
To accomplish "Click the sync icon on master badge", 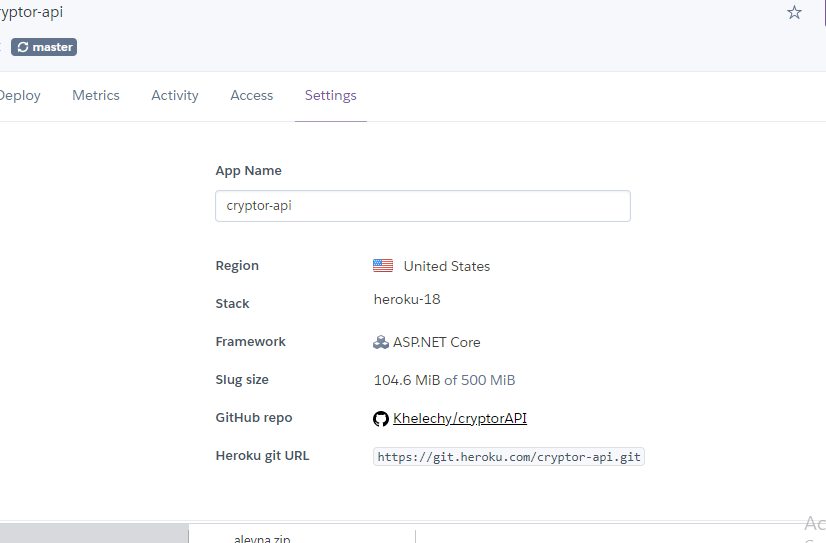I will coord(23,47).
